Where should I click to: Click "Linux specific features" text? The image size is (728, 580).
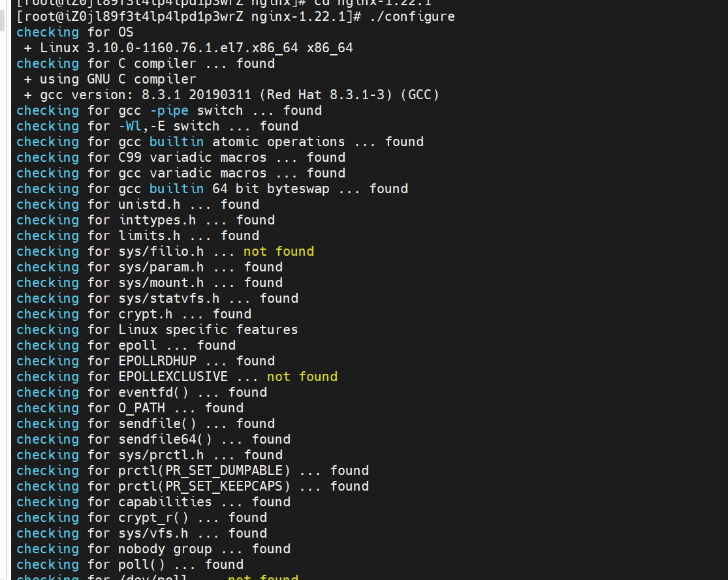pos(208,329)
